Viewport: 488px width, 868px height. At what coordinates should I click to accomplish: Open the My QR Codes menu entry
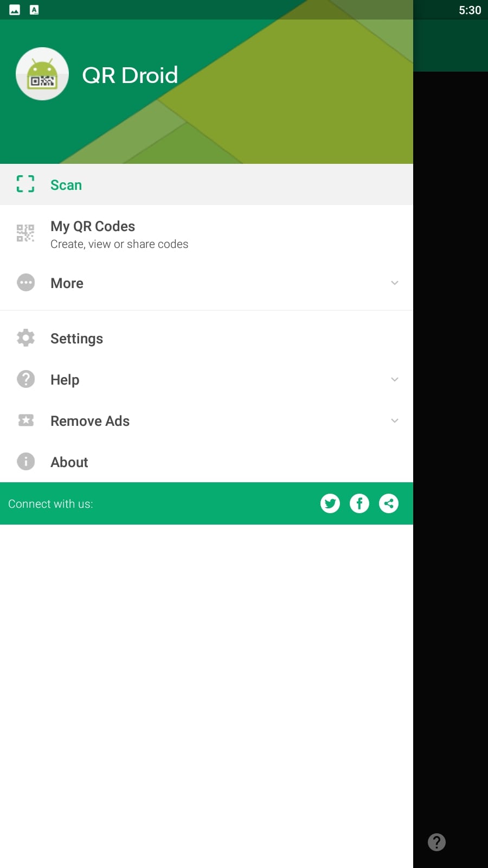[207, 234]
